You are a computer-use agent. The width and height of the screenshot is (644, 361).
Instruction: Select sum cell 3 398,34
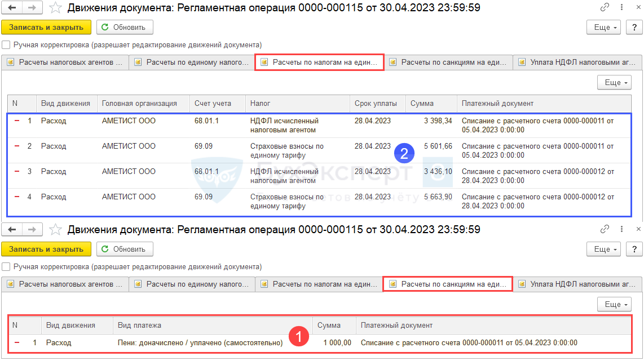pos(431,125)
